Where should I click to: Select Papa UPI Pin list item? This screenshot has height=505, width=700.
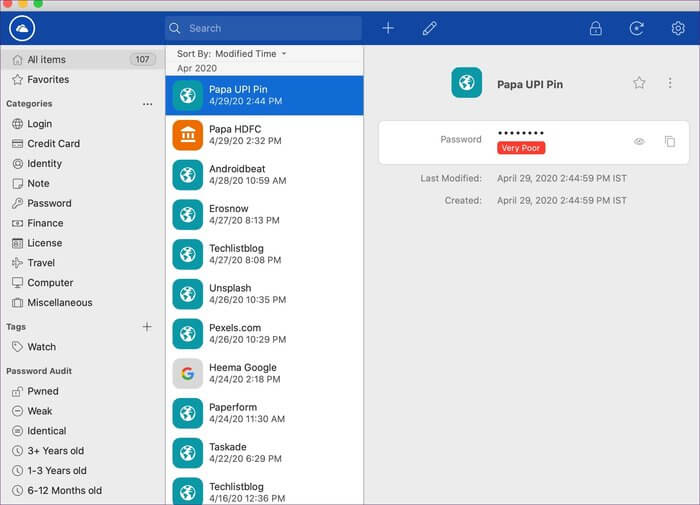coord(264,95)
